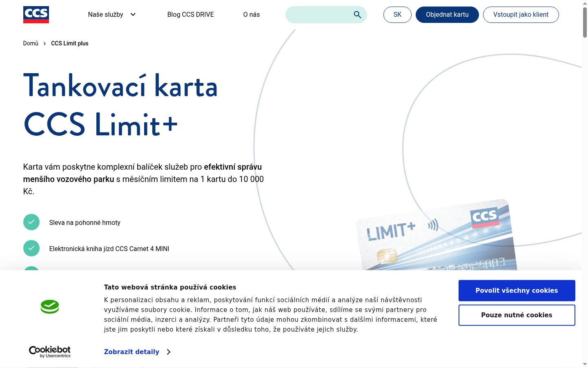The height and width of the screenshot is (368, 588).
Task: Go to Domů breadcrumb link
Action: [x=31, y=43]
